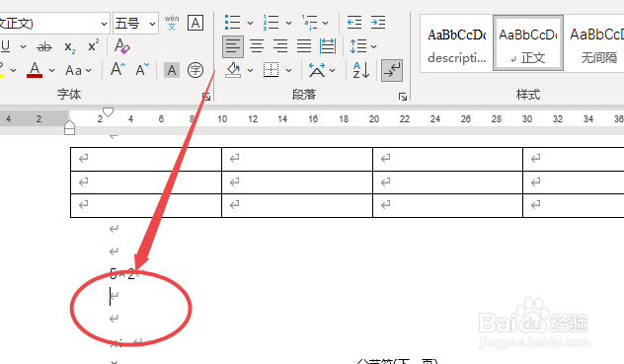Viewport: 624px width, 364px height.
Task: Click the Asian layout icon
Action: pos(317,70)
